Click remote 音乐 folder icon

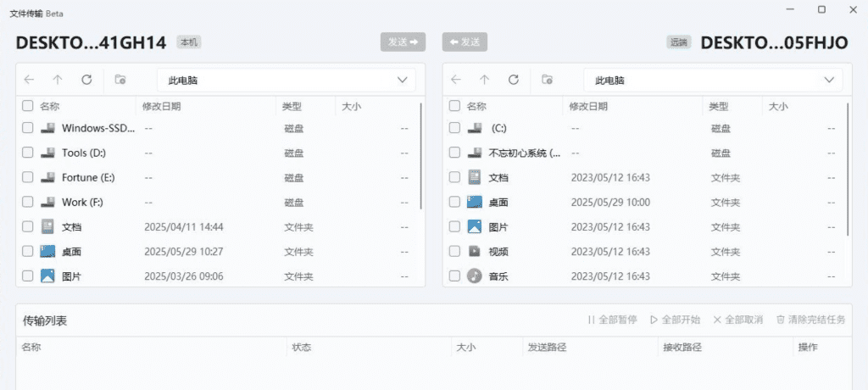475,276
